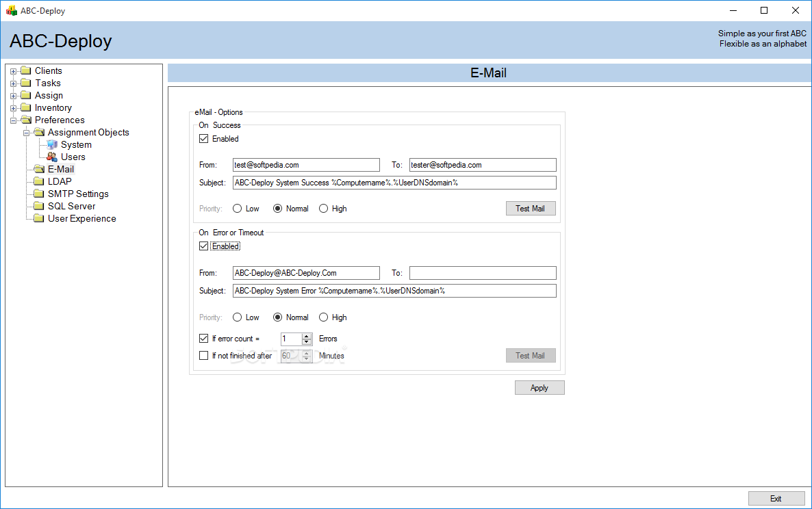
Task: Apply the e-mail settings
Action: 539,387
